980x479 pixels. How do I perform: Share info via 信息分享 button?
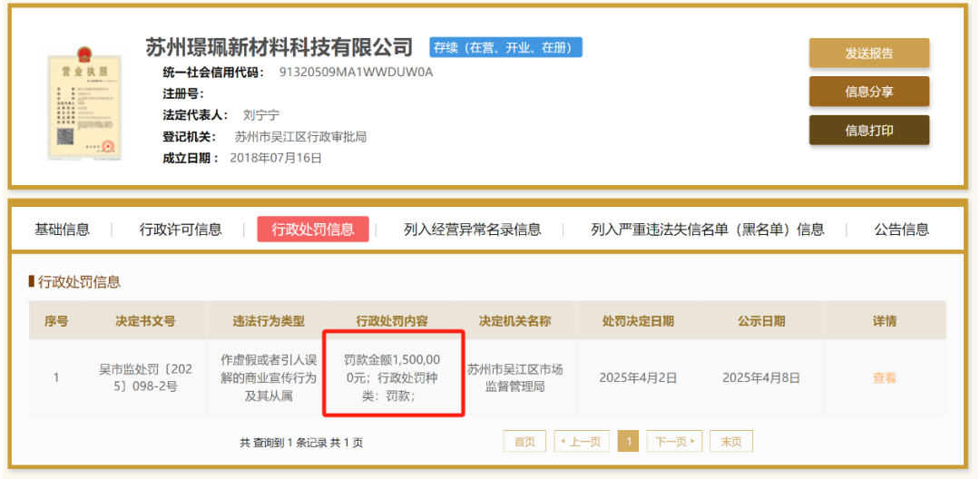[868, 92]
